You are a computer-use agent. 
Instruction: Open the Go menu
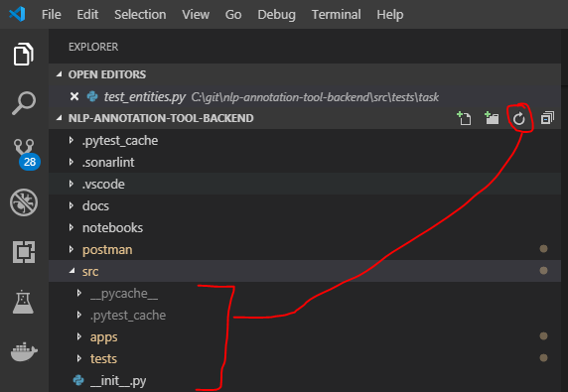pos(233,15)
